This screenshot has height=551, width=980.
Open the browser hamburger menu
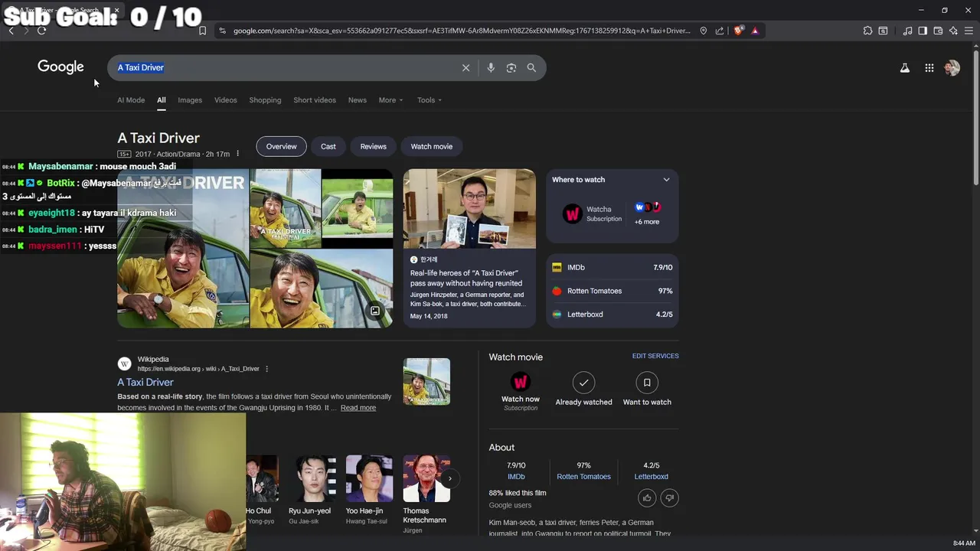[969, 31]
